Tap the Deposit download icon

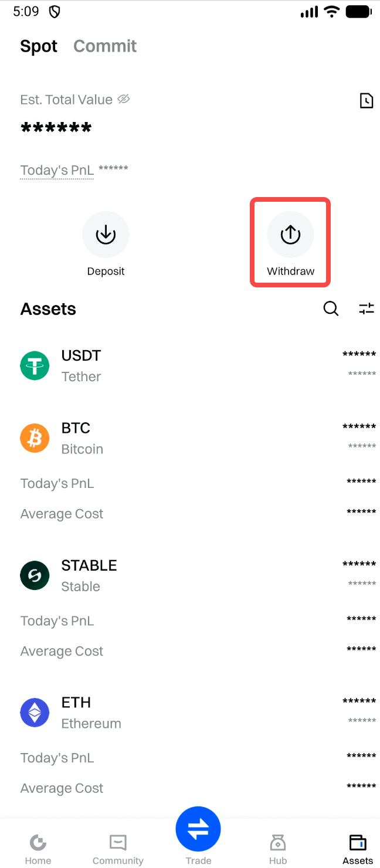click(106, 235)
